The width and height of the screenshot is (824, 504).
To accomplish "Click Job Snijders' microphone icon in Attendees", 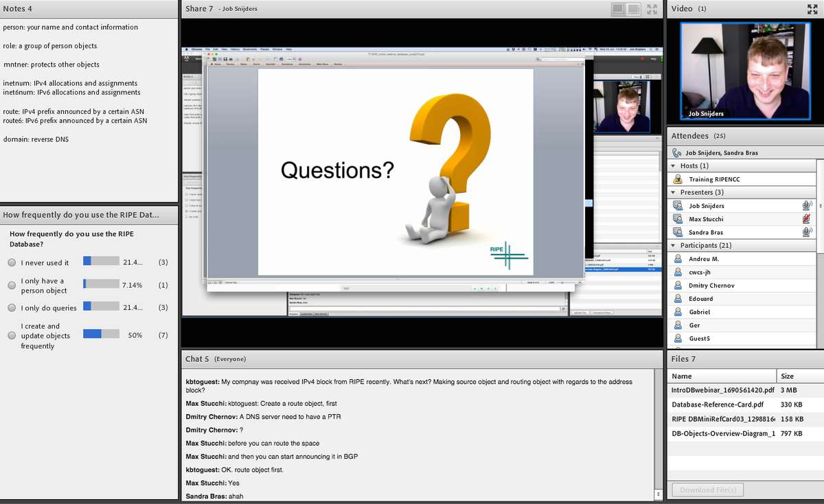I will click(x=807, y=205).
